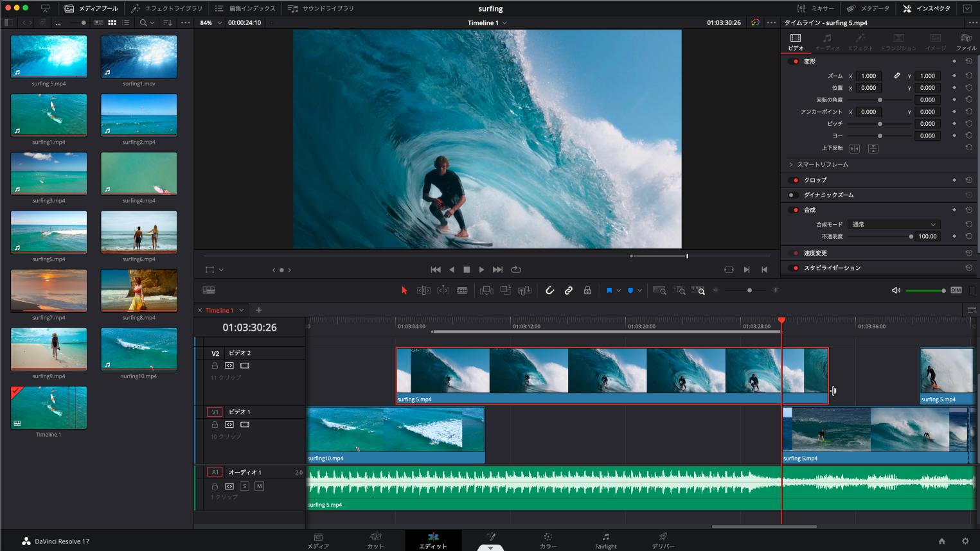This screenshot has height=551, width=980.
Task: Toggle the Linked Selection chain icon
Action: pos(569,290)
